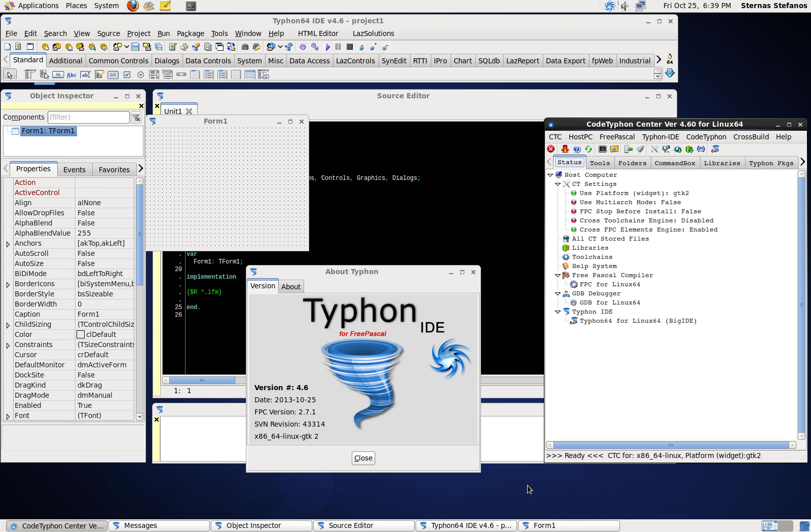The width and height of the screenshot is (811, 532).
Task: Open the Libraries tab in CodeTyphon Center
Action: click(722, 163)
